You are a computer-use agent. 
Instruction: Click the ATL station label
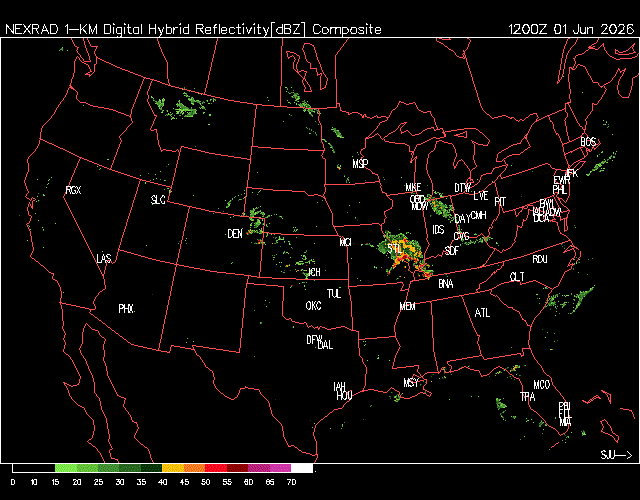tap(482, 313)
